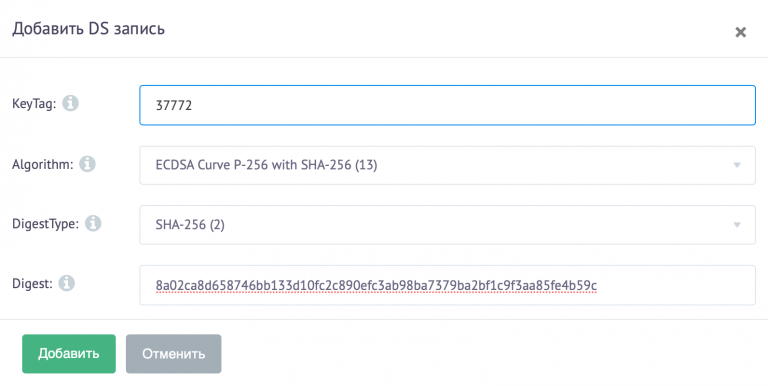Click the 37772 value text
The height and width of the screenshot is (386, 768).
[173, 105]
